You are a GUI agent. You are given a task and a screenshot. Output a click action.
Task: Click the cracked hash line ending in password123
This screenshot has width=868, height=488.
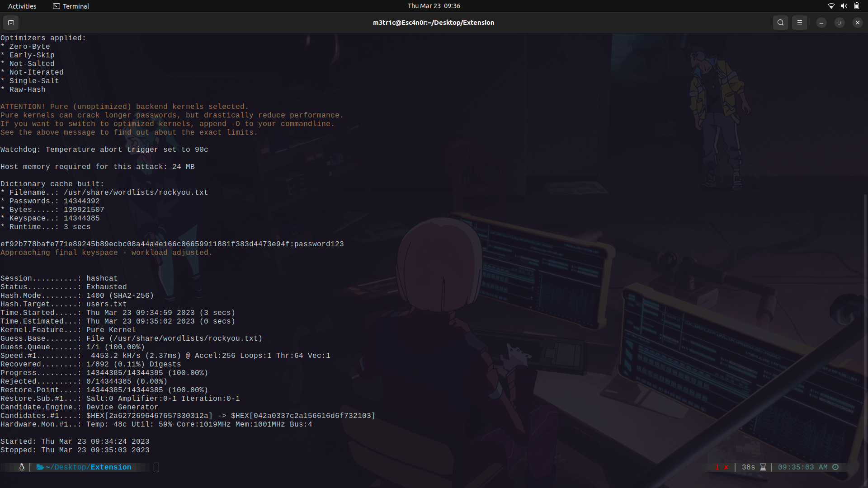click(172, 244)
